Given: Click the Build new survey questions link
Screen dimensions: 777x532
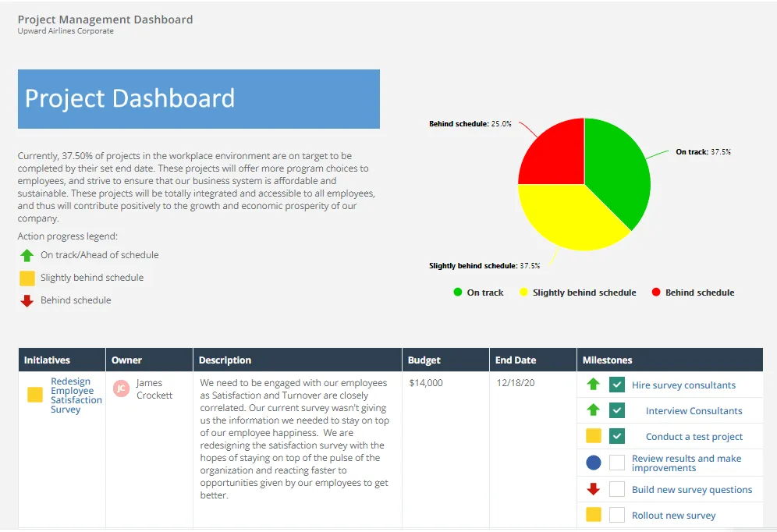Looking at the screenshot, I should [x=694, y=489].
